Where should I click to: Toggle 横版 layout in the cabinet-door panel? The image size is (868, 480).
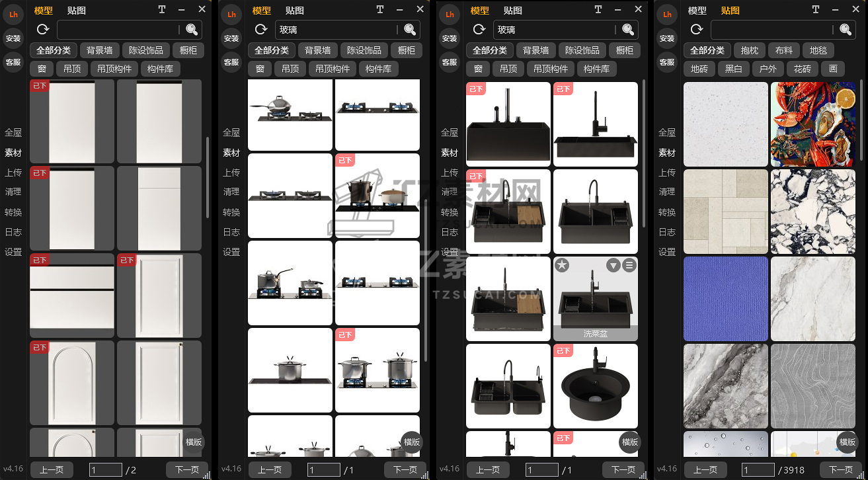(194, 442)
